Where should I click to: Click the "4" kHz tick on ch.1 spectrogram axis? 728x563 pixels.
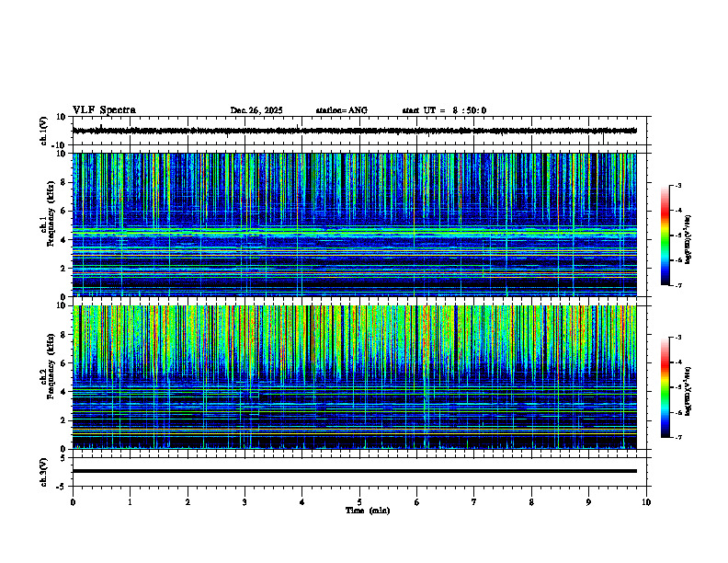(63, 240)
